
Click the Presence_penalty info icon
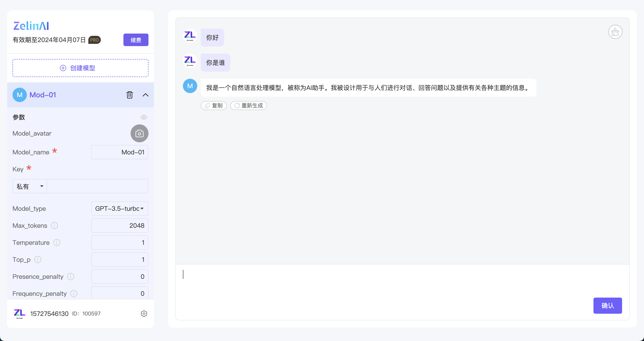tap(70, 277)
